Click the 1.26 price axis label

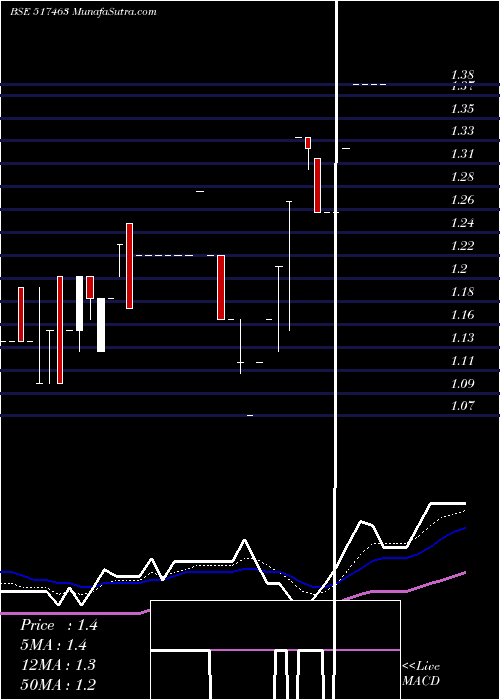pos(462,200)
